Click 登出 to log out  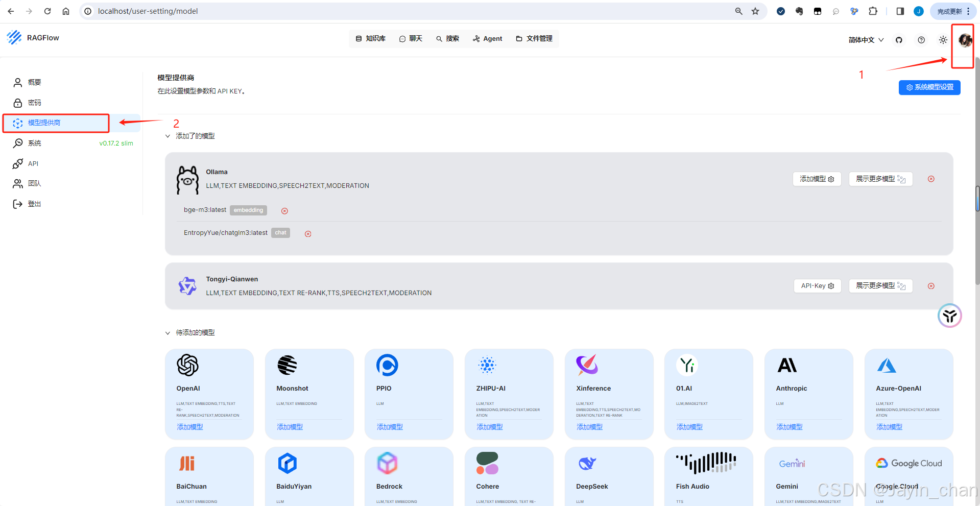[71, 204]
